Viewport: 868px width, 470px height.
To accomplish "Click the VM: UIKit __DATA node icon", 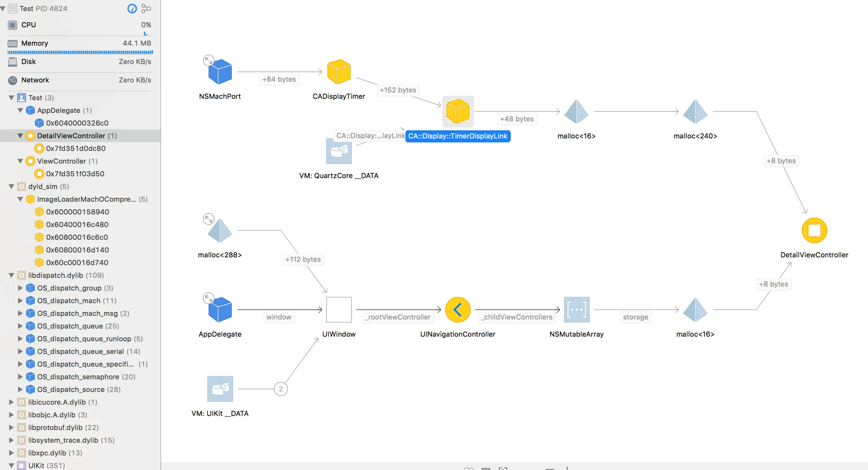I will click(220, 389).
